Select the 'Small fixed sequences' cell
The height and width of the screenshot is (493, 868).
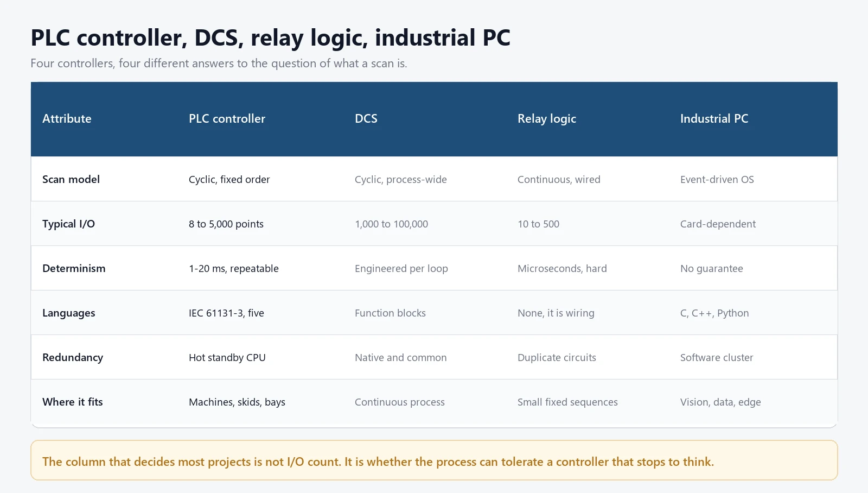click(x=567, y=402)
